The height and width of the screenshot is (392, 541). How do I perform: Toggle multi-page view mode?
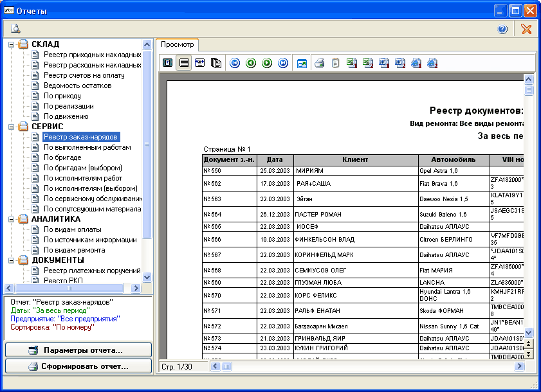coord(216,63)
